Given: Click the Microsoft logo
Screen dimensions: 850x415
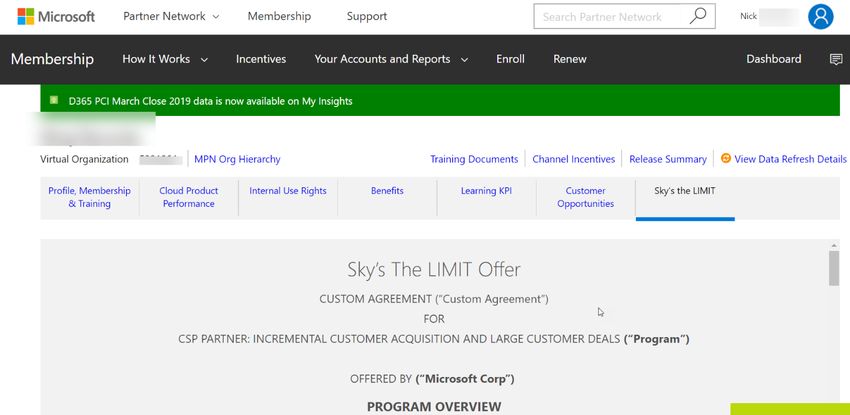Looking at the screenshot, I should coord(56,16).
